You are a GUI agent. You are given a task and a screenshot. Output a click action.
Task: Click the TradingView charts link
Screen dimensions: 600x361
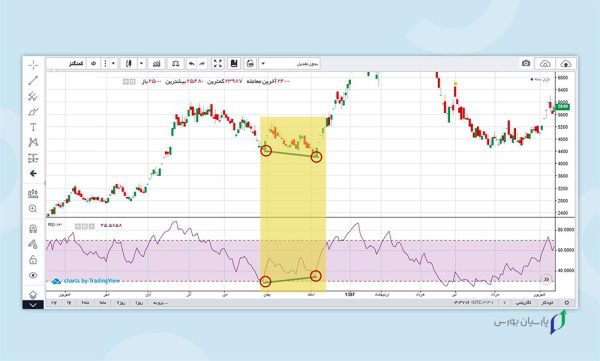86,281
